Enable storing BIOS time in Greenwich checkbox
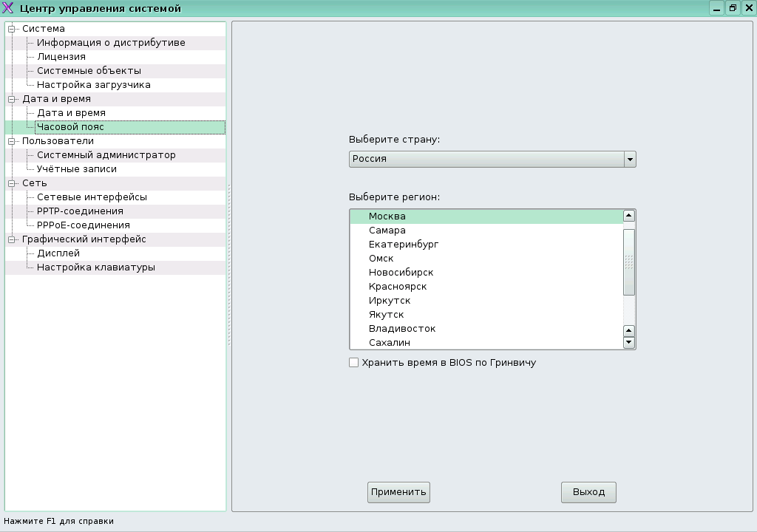Viewport: 757px width, 532px height. coord(354,363)
